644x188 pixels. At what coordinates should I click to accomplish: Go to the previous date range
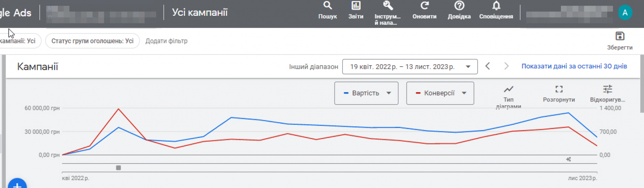(x=488, y=66)
